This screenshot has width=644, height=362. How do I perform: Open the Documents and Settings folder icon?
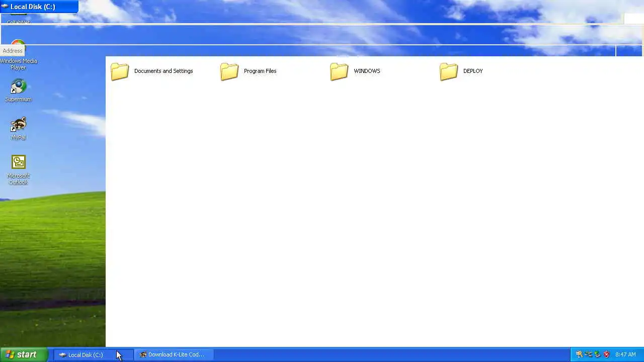click(120, 71)
